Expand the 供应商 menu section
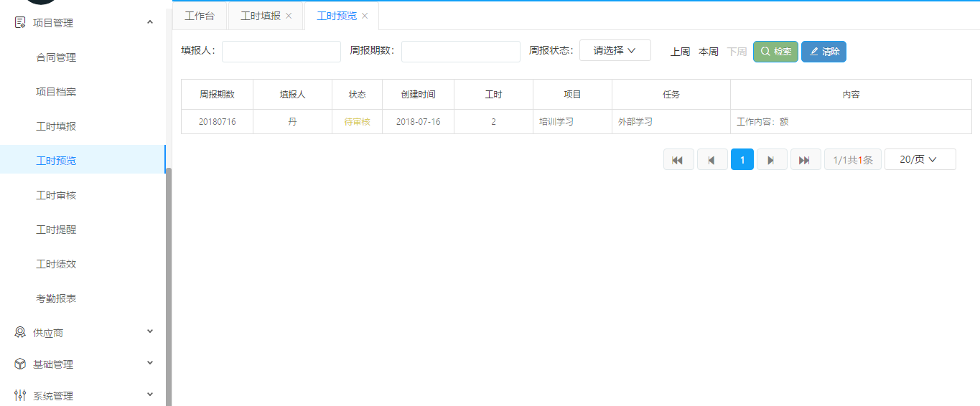The image size is (980, 406). pyautogui.click(x=150, y=331)
